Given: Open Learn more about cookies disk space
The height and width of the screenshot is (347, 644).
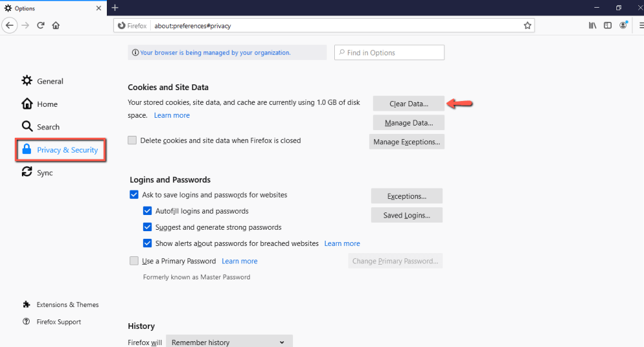Looking at the screenshot, I should point(172,115).
